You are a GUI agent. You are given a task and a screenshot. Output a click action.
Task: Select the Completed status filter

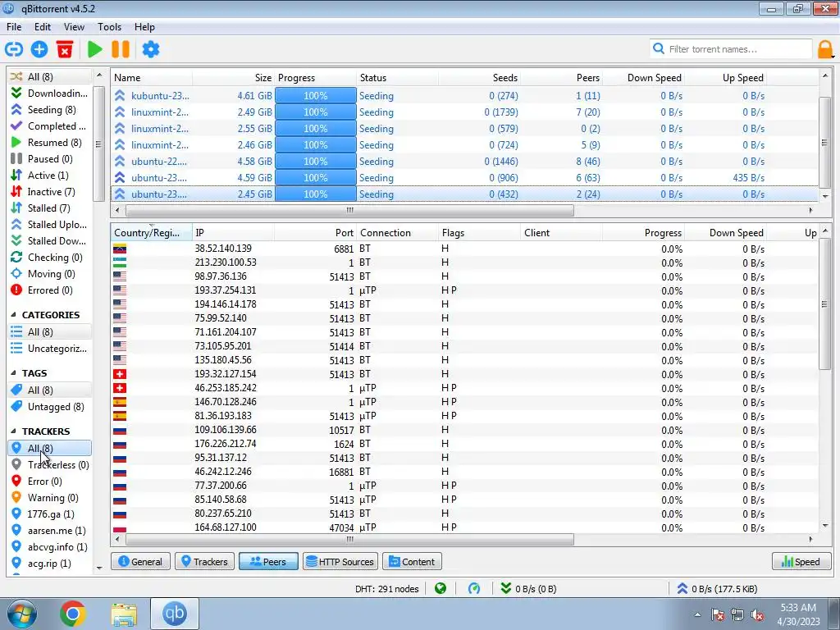[49, 126]
